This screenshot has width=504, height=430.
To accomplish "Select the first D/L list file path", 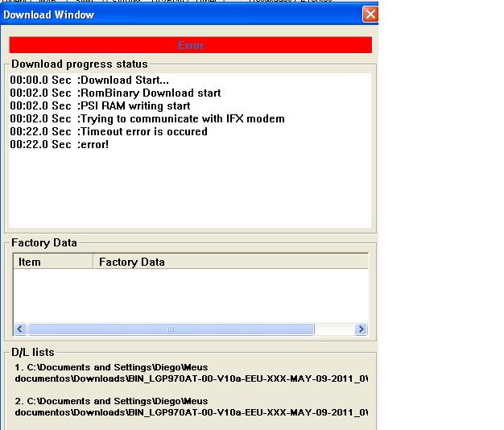I will pos(192,373).
